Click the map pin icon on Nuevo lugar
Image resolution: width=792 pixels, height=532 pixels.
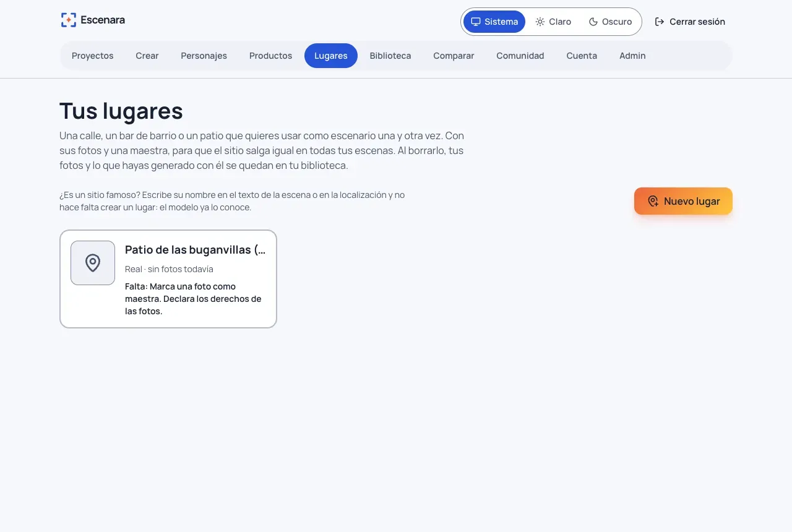point(653,201)
